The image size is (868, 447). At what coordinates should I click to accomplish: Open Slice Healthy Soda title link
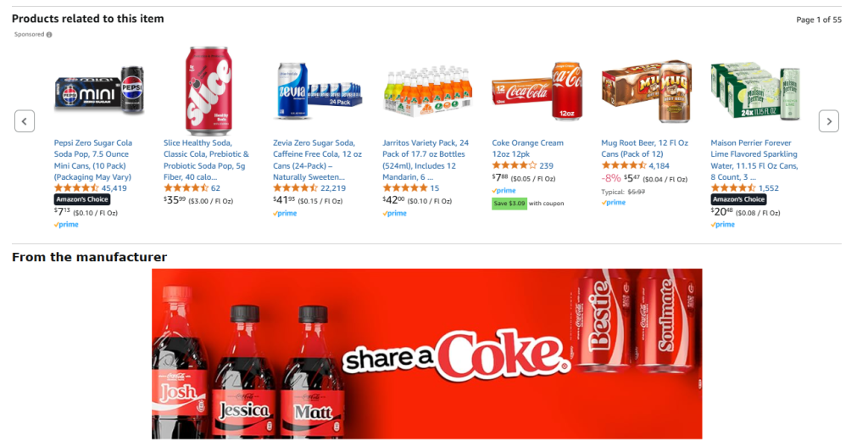[x=207, y=159]
